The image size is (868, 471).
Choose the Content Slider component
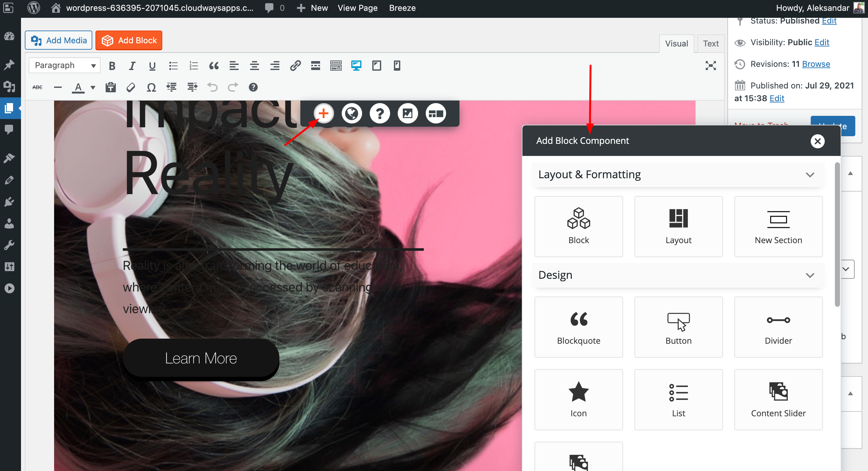pos(778,399)
